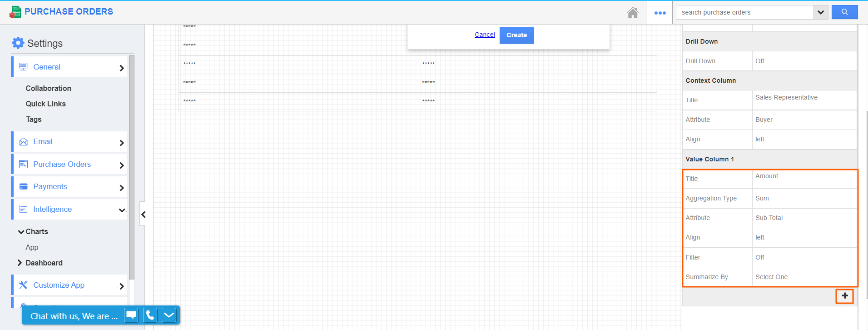
Task: Click the Customize App tools icon
Action: coord(23,285)
